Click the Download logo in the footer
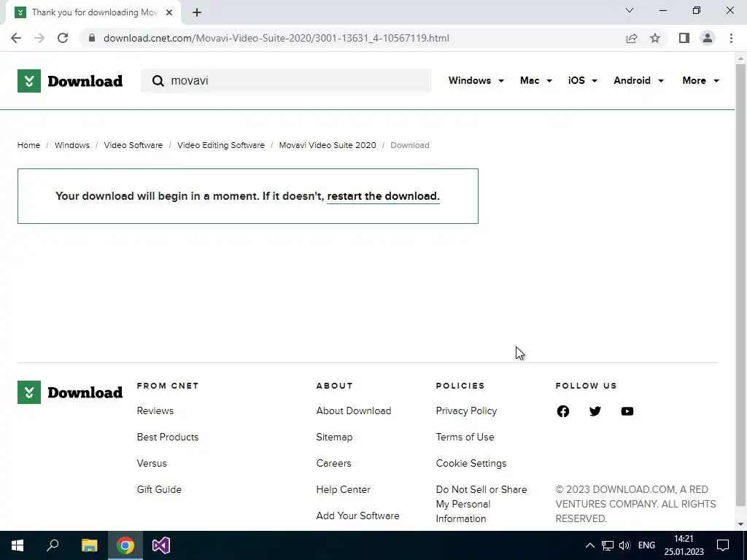This screenshot has height=560, width=747. pyautogui.click(x=70, y=392)
